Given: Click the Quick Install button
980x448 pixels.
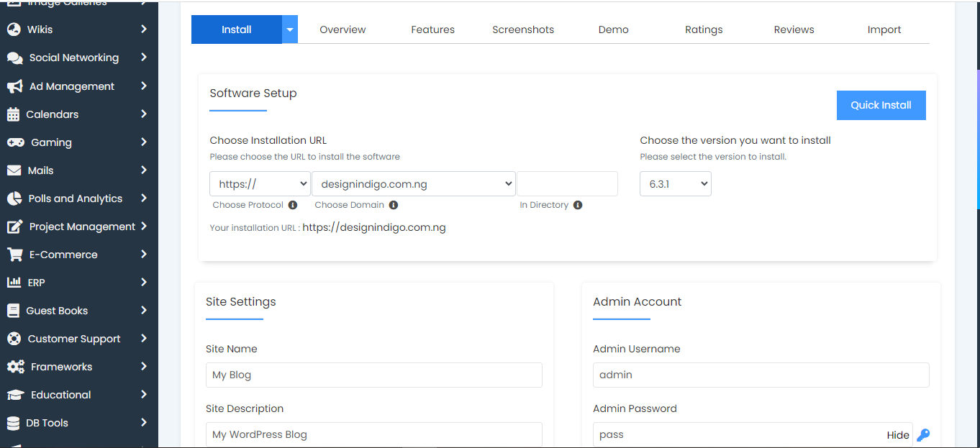Looking at the screenshot, I should (881, 105).
